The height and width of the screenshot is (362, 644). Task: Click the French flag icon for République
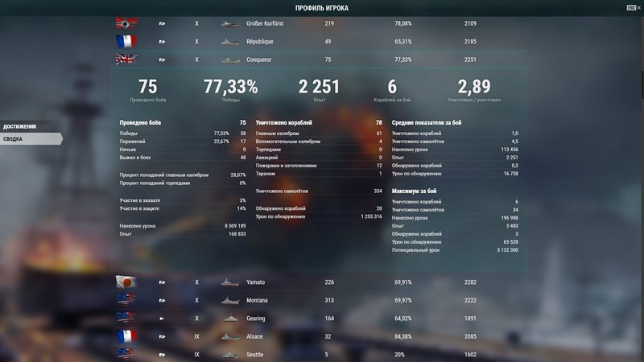coord(126,41)
